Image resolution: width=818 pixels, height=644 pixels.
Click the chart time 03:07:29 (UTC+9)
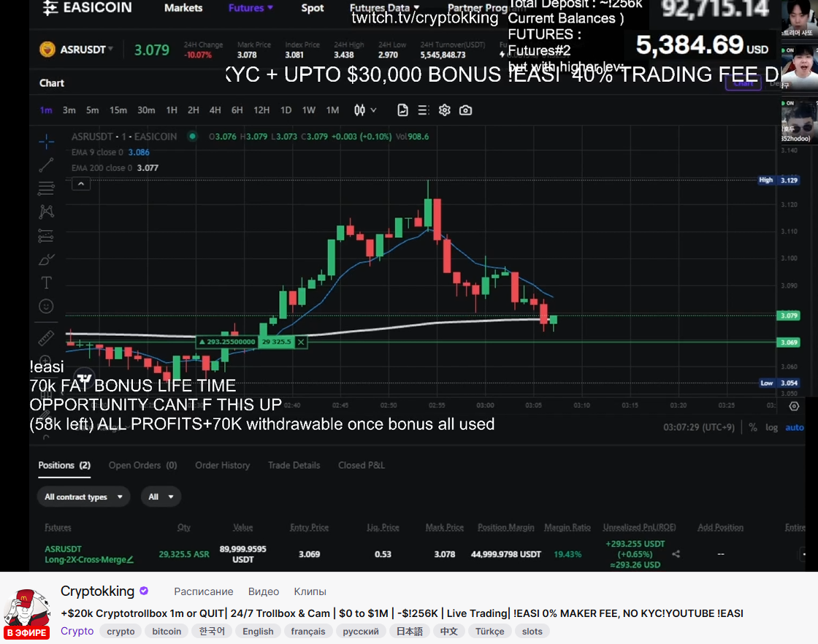pos(698,427)
